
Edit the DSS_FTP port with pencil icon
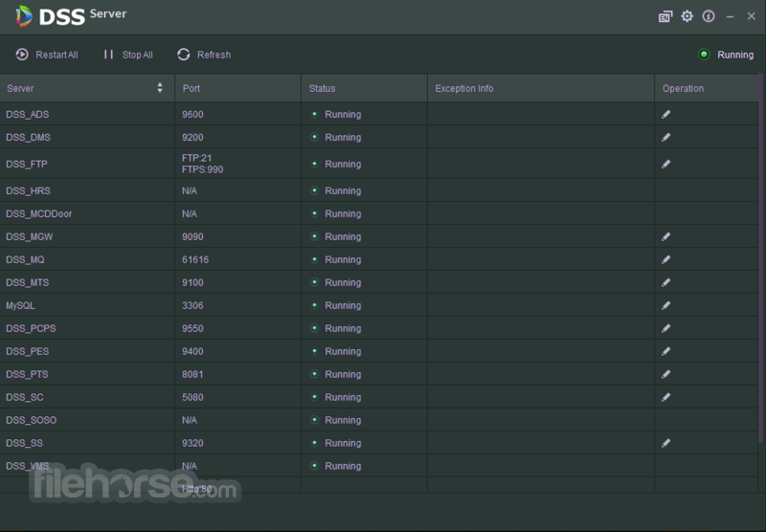click(x=665, y=164)
